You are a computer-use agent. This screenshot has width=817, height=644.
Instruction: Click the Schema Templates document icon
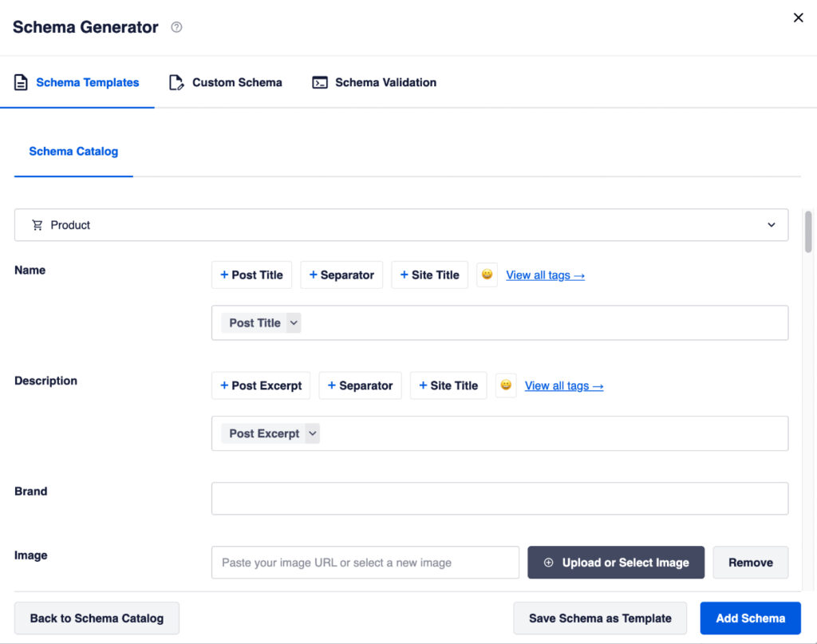pyautogui.click(x=22, y=82)
